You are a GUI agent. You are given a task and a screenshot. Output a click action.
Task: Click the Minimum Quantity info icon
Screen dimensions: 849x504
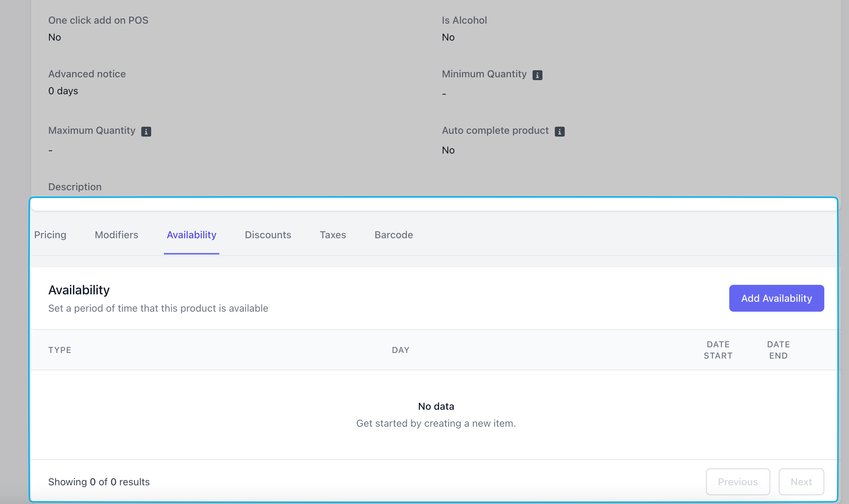(x=537, y=75)
